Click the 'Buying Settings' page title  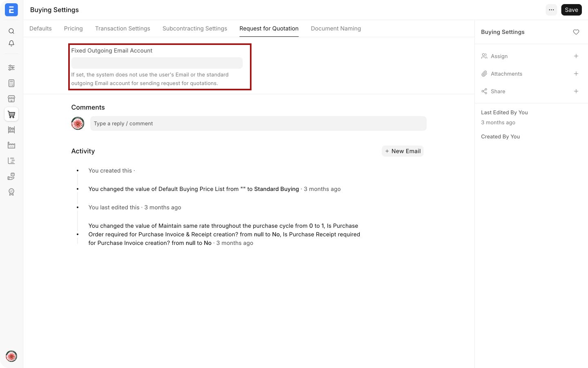click(x=54, y=10)
